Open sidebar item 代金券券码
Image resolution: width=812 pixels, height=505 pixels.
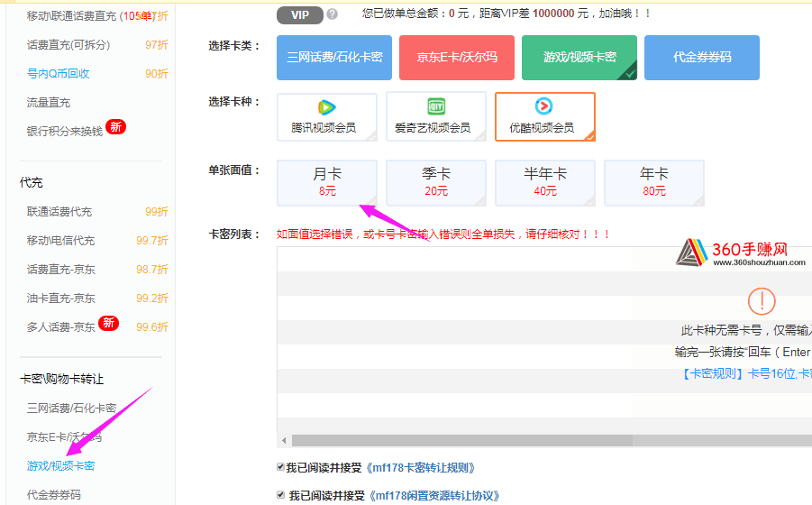click(54, 495)
